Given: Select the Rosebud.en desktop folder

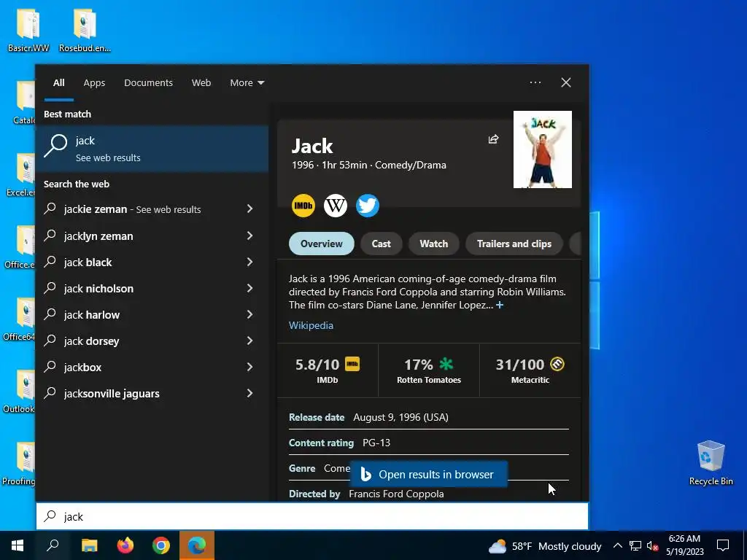Looking at the screenshot, I should [85, 30].
